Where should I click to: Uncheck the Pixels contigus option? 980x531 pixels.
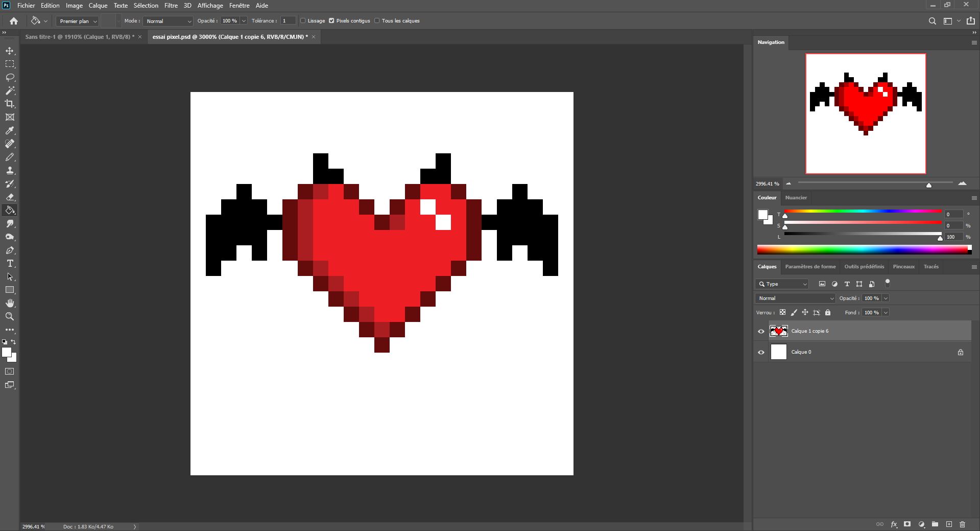331,21
